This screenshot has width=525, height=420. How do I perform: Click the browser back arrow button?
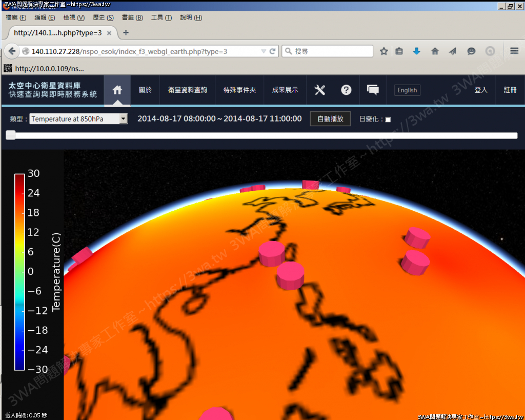[12, 51]
